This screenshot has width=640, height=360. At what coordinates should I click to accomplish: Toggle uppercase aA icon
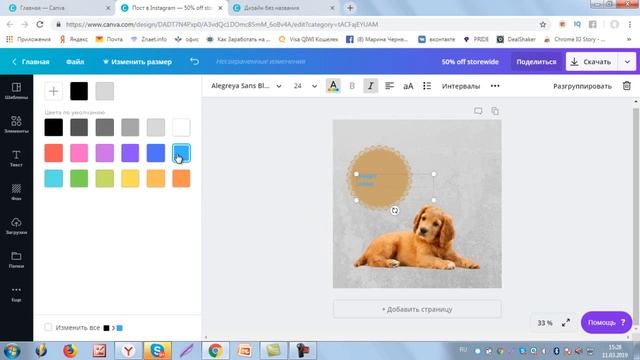click(x=408, y=86)
